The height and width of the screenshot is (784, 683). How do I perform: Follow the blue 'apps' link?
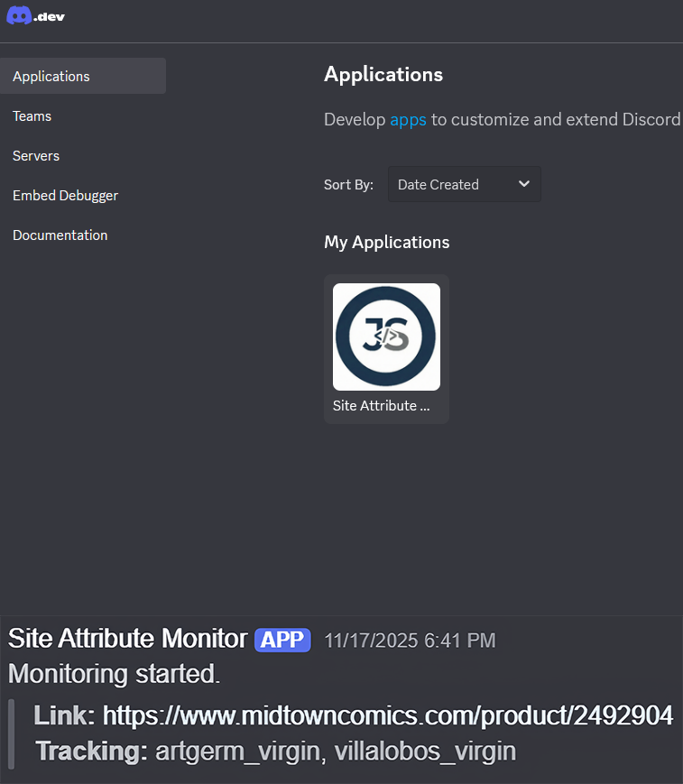pyautogui.click(x=408, y=120)
